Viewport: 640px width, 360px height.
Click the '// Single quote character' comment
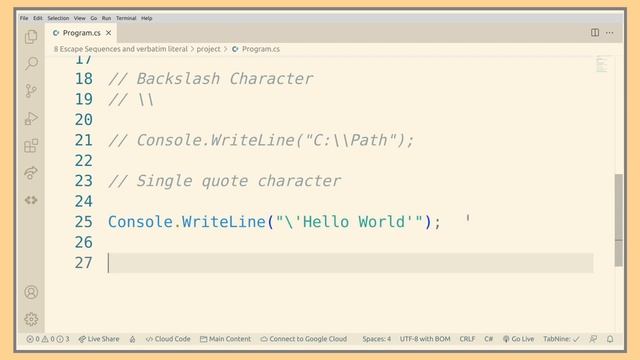[224, 181]
